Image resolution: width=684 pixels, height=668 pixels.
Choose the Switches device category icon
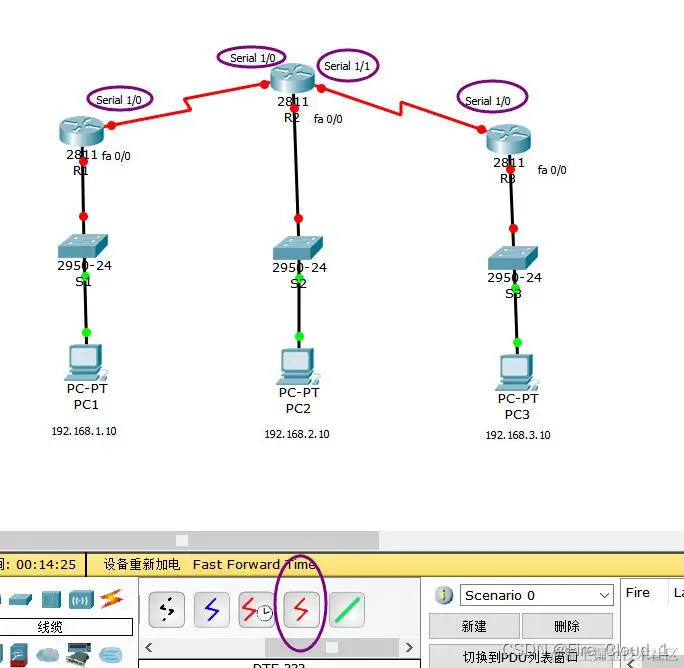21,599
